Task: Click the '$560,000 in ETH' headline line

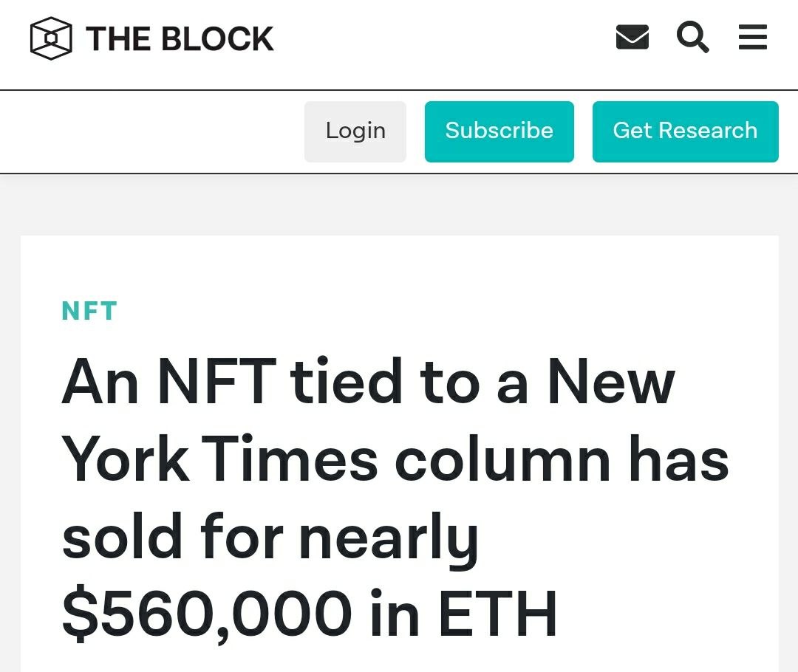Action: [x=310, y=614]
